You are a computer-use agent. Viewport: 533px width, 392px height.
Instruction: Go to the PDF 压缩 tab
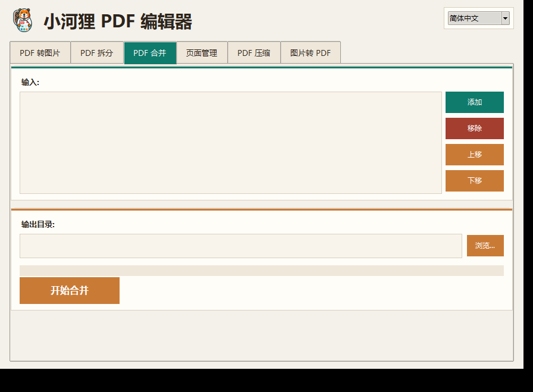click(254, 53)
